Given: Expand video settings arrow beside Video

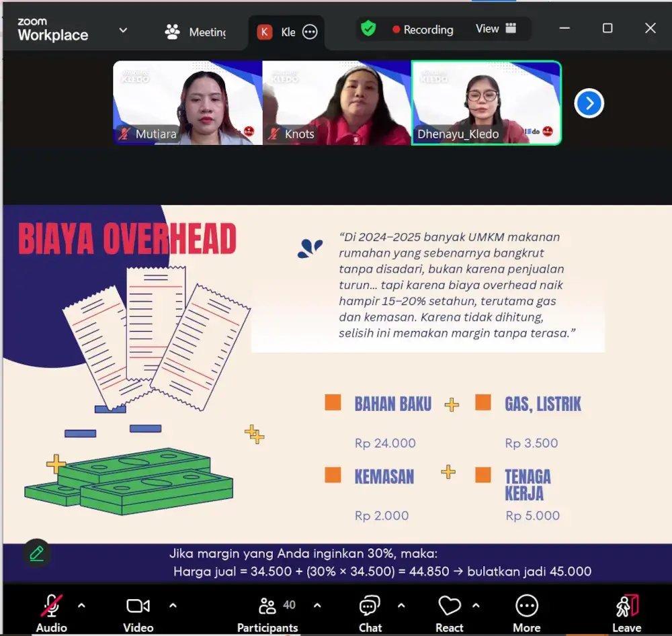Looking at the screenshot, I should [173, 605].
